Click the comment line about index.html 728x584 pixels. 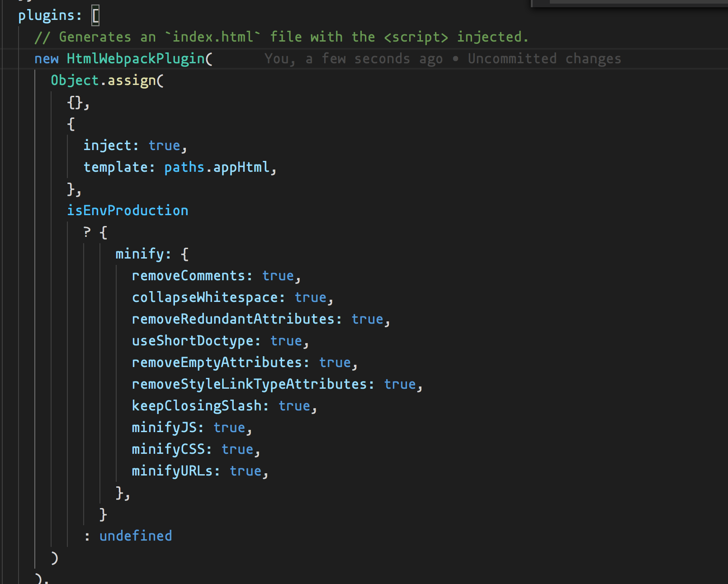pos(281,37)
